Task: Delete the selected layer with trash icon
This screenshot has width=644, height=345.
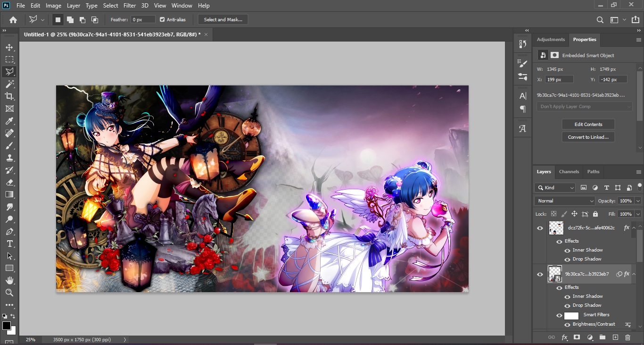Action: coord(627,337)
